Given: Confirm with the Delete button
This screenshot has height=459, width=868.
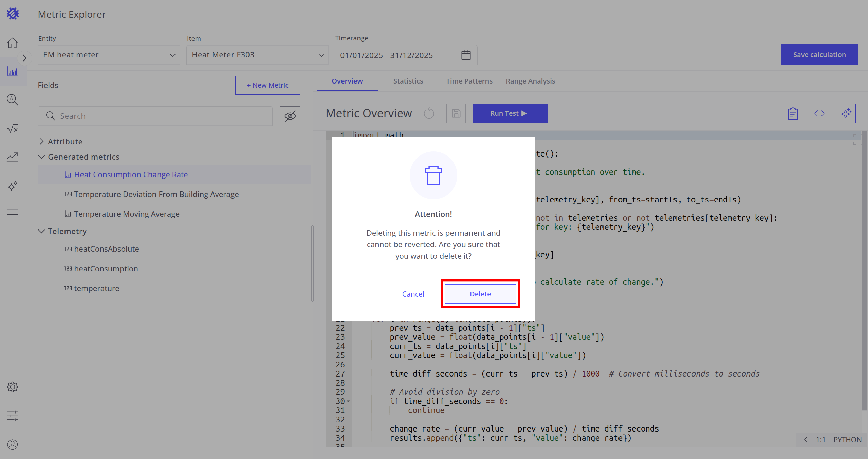Looking at the screenshot, I should (x=480, y=294).
